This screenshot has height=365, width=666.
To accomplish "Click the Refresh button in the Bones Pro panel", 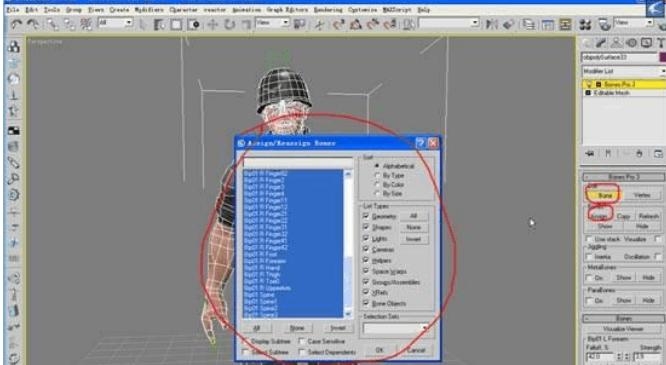I will [649, 216].
